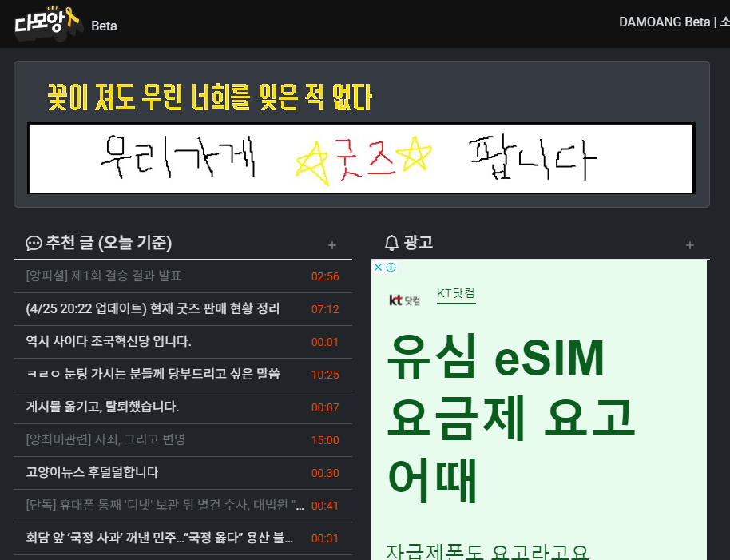
Task: Click the yellow 꽃이 져도 memorial banner text
Action: [209, 97]
